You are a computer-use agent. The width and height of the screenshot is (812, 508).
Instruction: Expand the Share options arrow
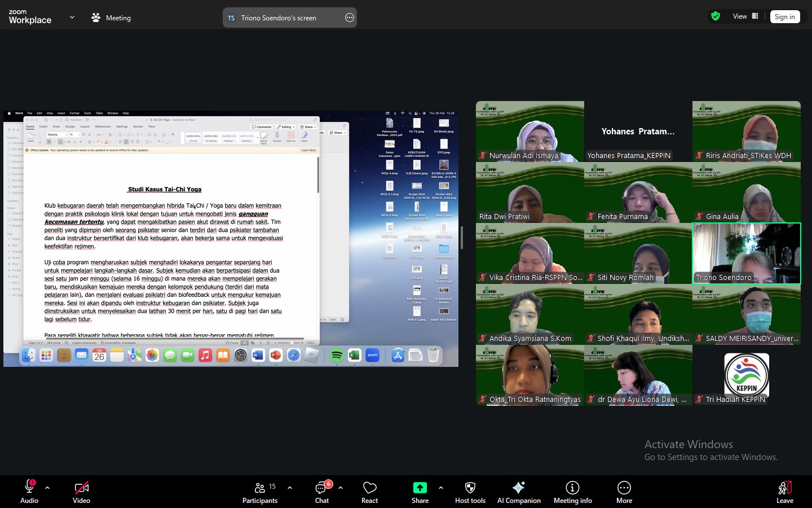click(x=441, y=488)
